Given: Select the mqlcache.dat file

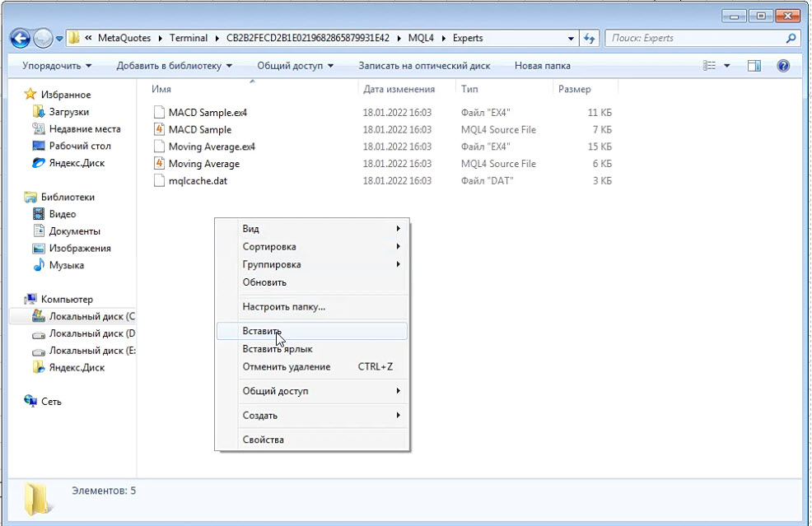Looking at the screenshot, I should tap(198, 180).
